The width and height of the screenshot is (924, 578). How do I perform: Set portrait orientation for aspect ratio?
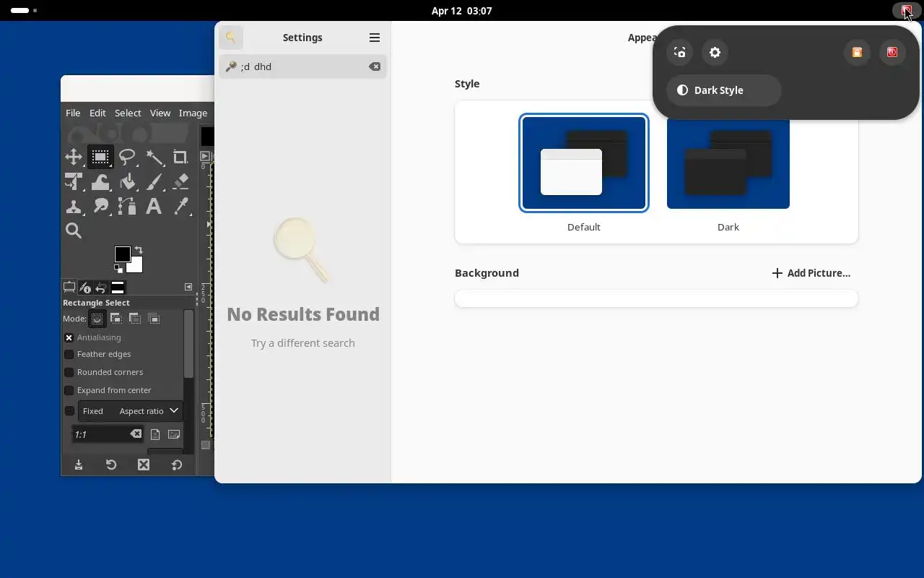tap(155, 434)
